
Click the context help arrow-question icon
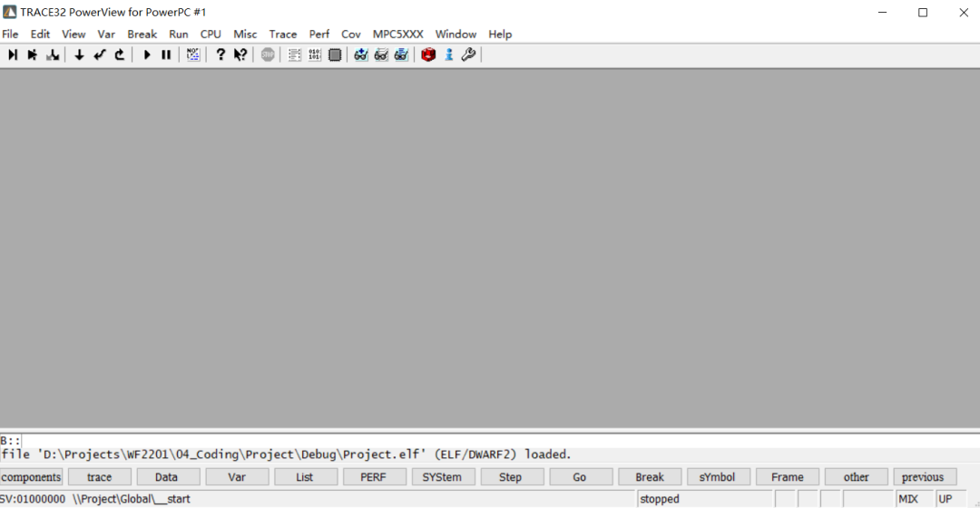tap(240, 55)
